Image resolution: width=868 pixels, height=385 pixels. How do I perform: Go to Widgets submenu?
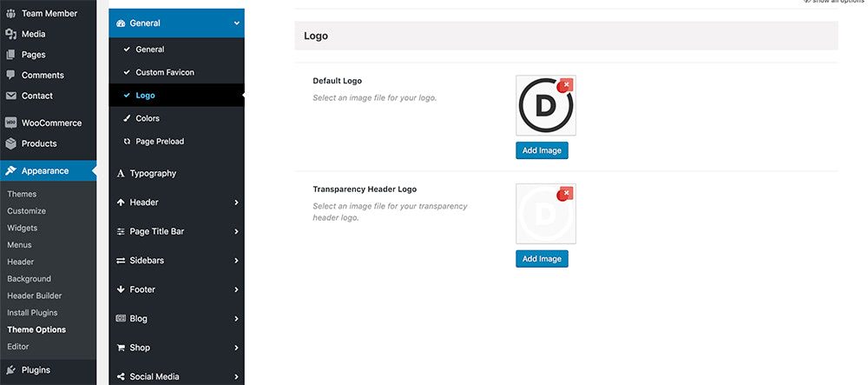(x=23, y=228)
